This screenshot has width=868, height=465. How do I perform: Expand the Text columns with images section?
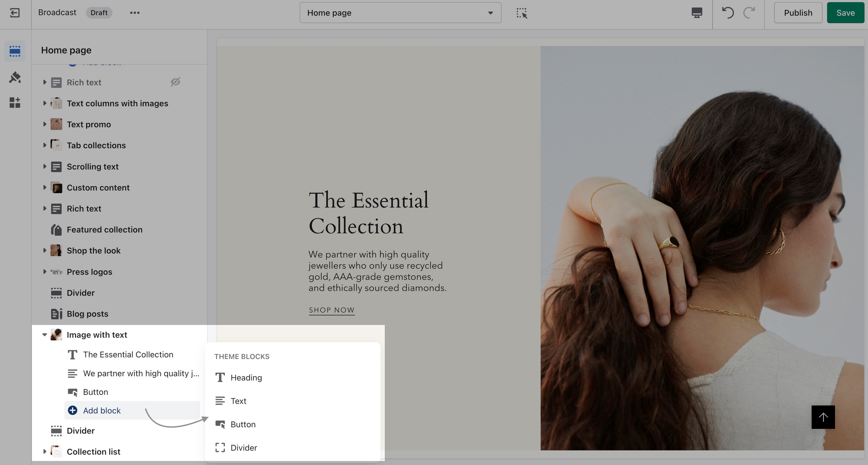pyautogui.click(x=44, y=103)
